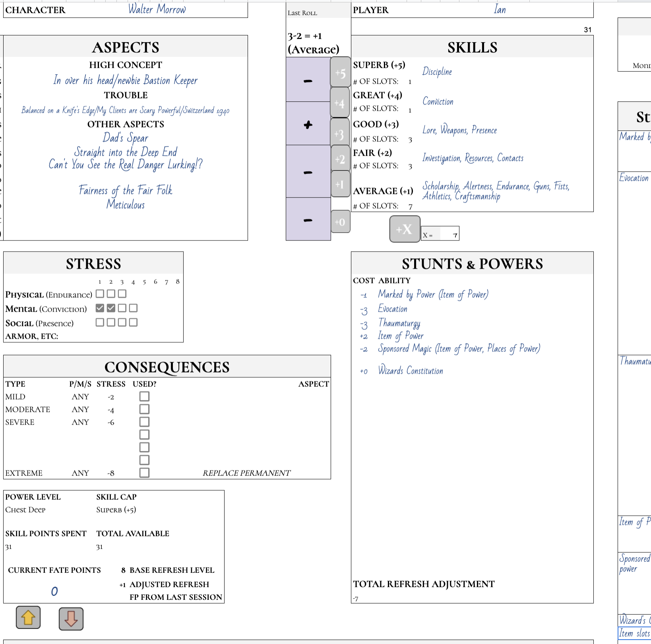Viewport: 651px width, 644px height.
Task: Check Social stress box 2
Action: point(111,322)
